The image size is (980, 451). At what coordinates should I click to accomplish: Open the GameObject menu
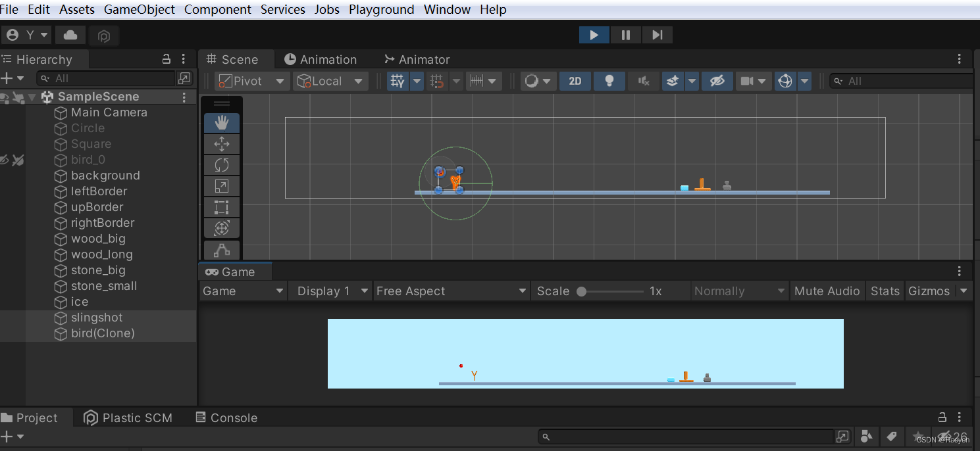139,9
